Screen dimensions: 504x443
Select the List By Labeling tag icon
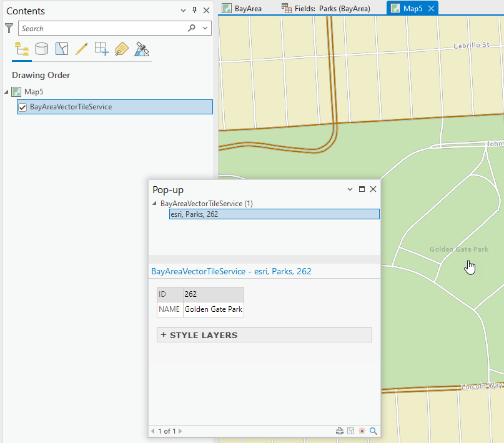point(121,49)
